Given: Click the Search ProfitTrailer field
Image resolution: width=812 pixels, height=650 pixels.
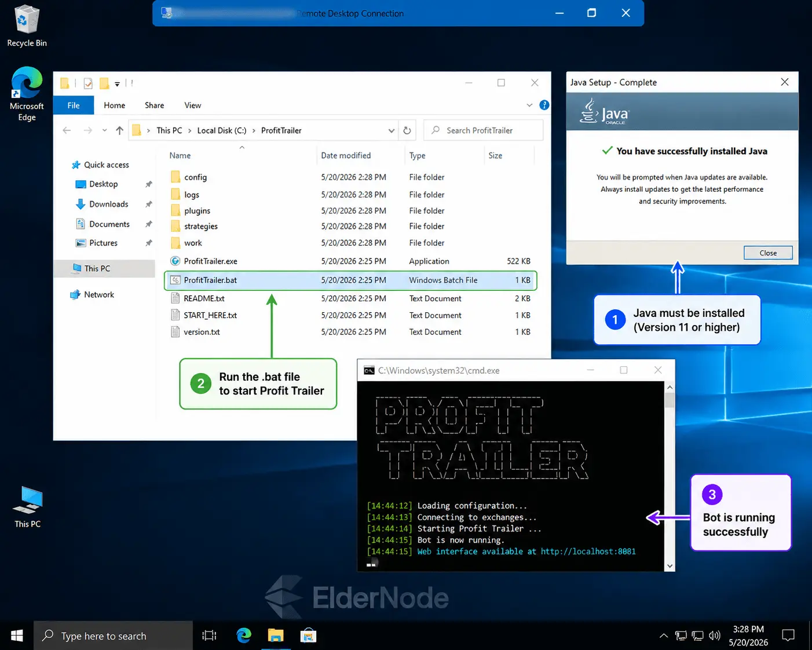Looking at the screenshot, I should (484, 130).
